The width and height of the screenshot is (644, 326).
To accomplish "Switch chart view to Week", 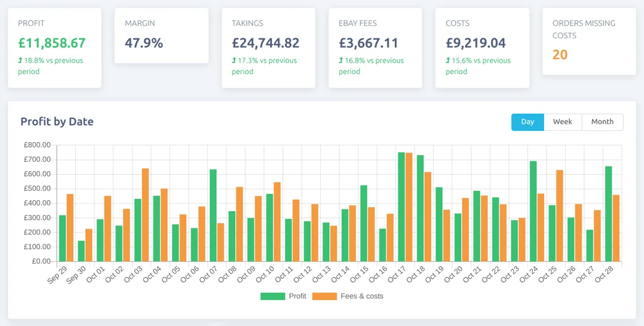I will click(563, 122).
